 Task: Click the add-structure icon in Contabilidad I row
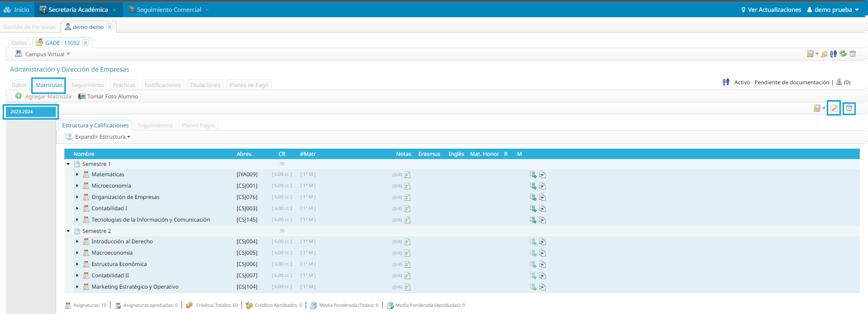tap(533, 209)
